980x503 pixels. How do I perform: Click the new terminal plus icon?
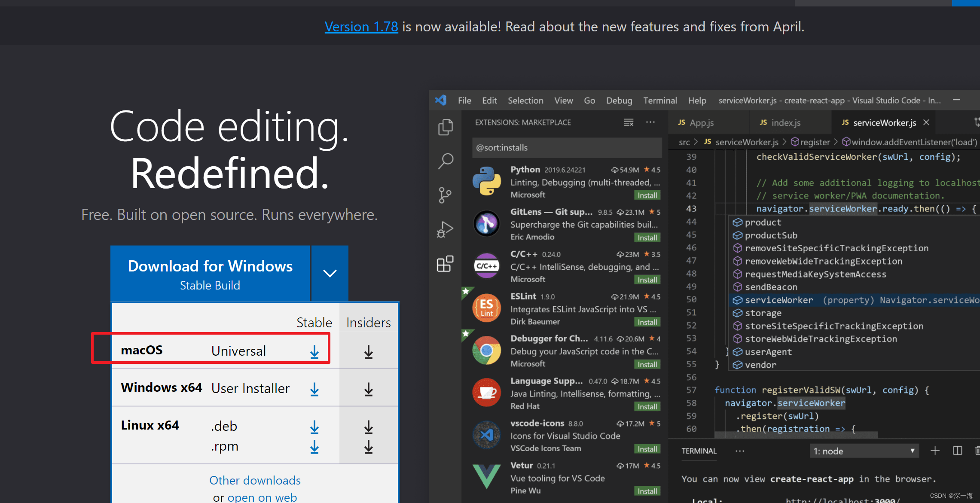coord(935,451)
